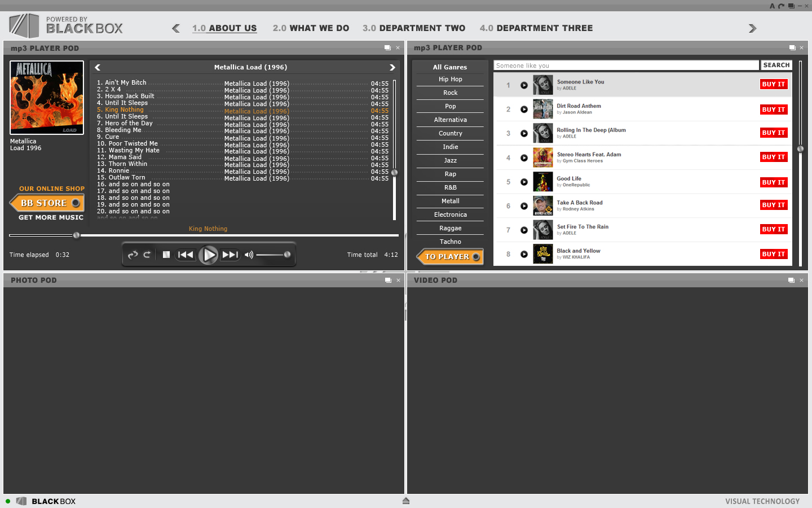Go to the previous album in the playlist header

98,67
